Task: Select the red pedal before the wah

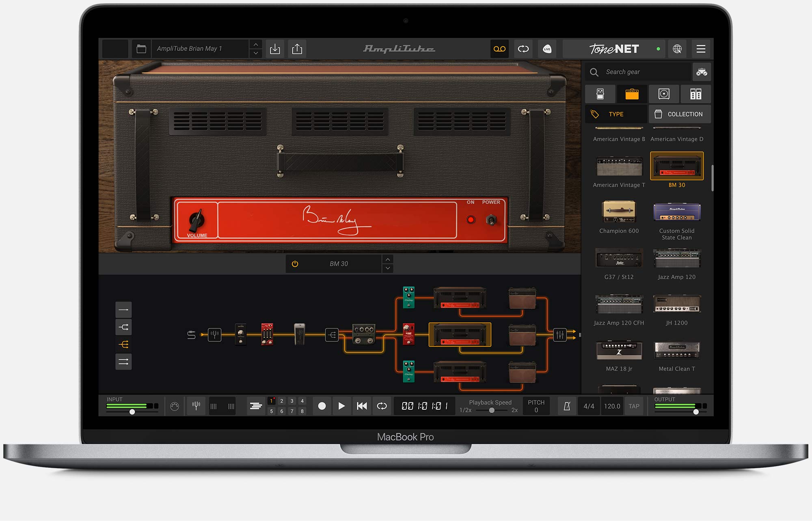Action: tap(267, 334)
